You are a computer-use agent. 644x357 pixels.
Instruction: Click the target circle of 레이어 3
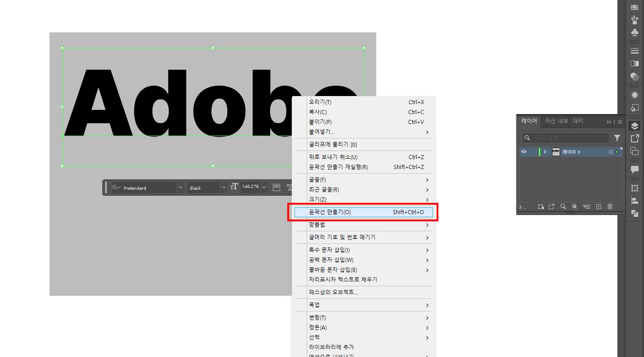tap(611, 152)
